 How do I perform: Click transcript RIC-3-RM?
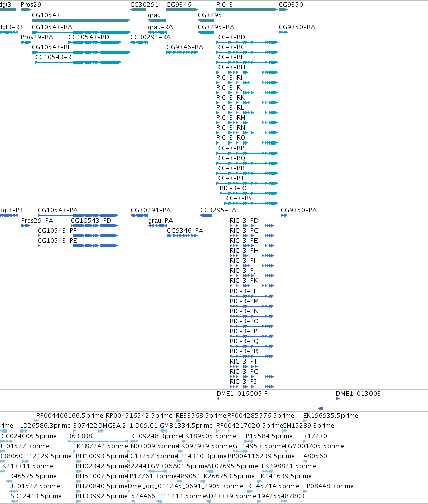pyautogui.click(x=231, y=118)
